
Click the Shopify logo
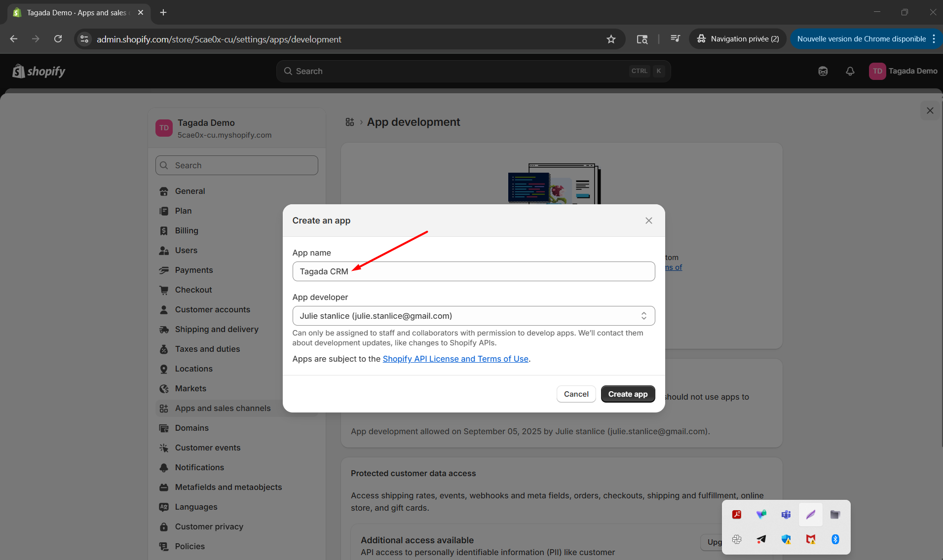(x=39, y=71)
